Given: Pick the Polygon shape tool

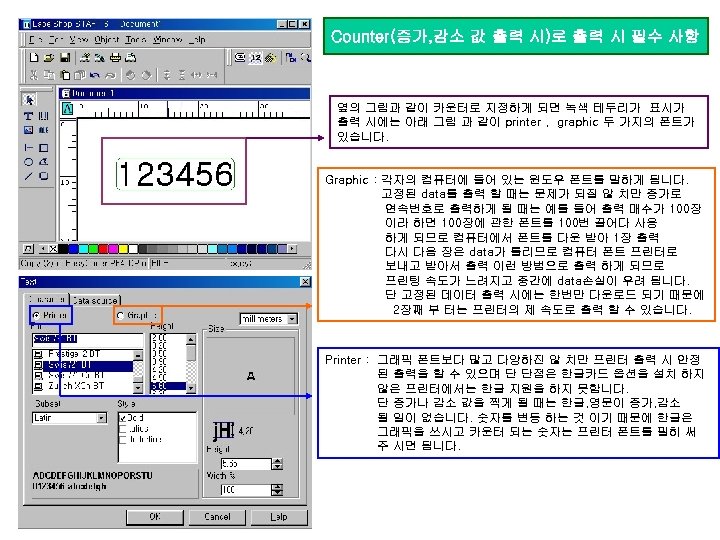Looking at the screenshot, I should click(44, 162).
